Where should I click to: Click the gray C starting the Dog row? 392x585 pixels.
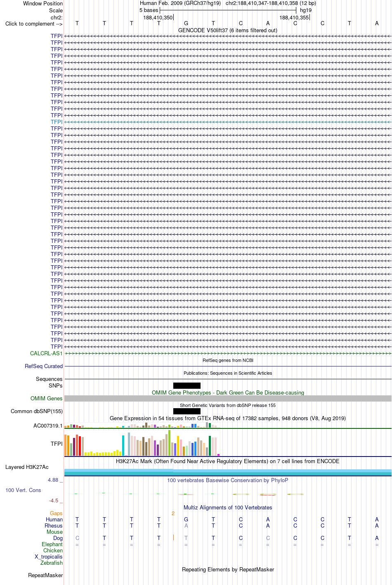(x=77, y=538)
